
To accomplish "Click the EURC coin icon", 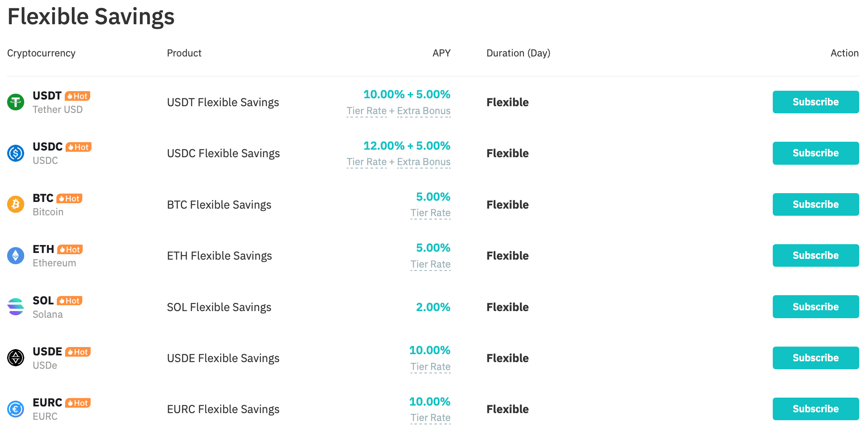I will pyautogui.click(x=16, y=409).
